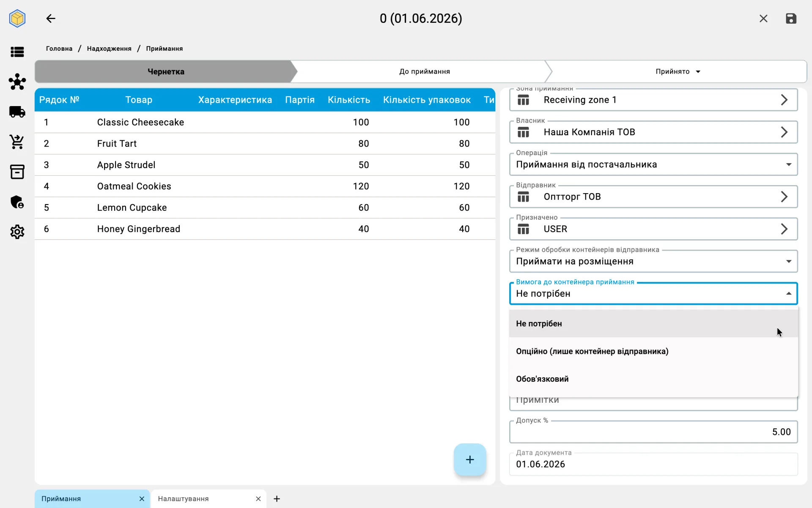The width and height of the screenshot is (812, 508).
Task: Click table icon in Наша Компанія ТОВ field
Action: (524, 132)
